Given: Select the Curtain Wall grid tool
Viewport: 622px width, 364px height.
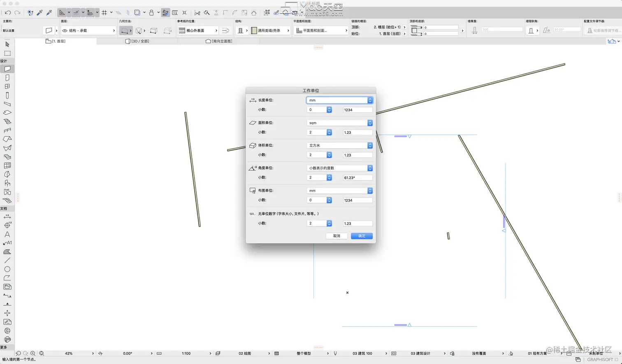Looking at the screenshot, I should pos(7,165).
